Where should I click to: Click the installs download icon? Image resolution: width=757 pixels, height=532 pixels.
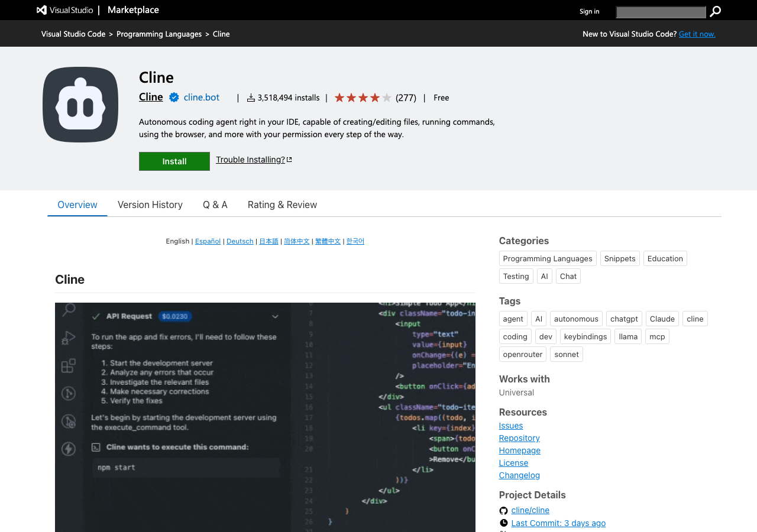(x=251, y=98)
